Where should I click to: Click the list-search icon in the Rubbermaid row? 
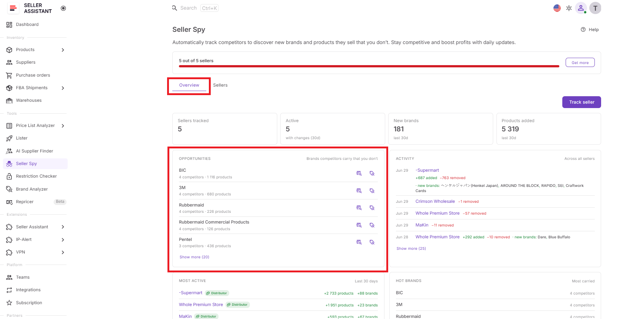click(x=359, y=208)
